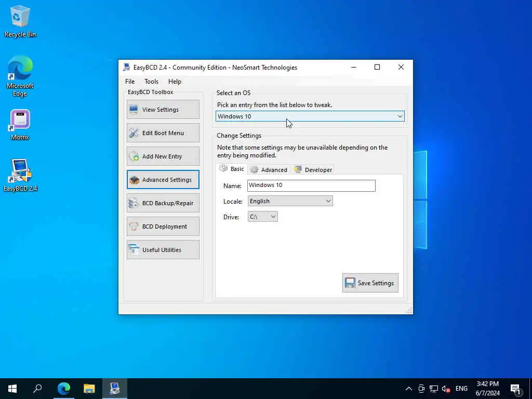Image resolution: width=532 pixels, height=399 pixels.
Task: Open File Explorer from the taskbar
Action: (89, 389)
